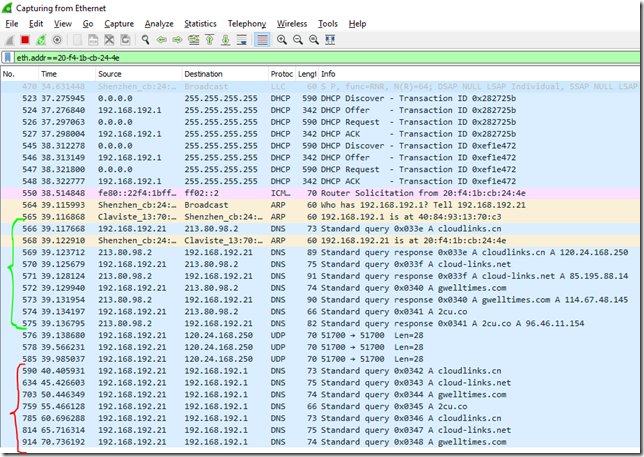This screenshot has width=644, height=457.
Task: Open the Capture menu
Action: tap(119, 24)
